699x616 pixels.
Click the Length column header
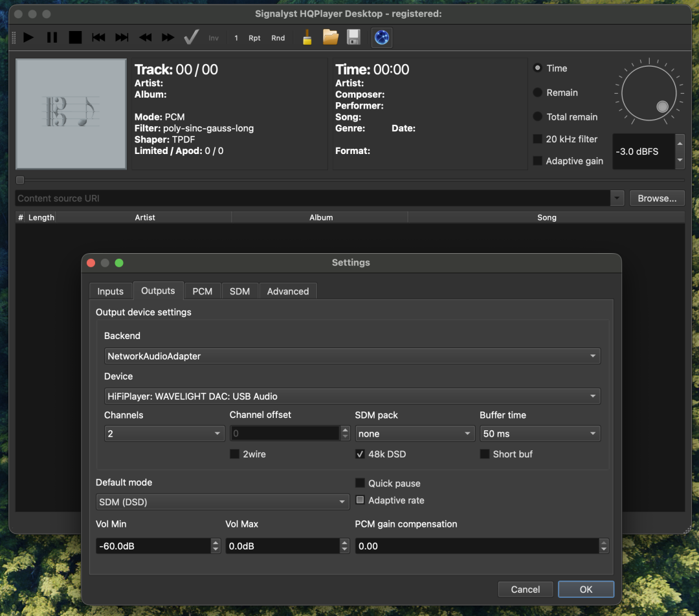pos(41,217)
